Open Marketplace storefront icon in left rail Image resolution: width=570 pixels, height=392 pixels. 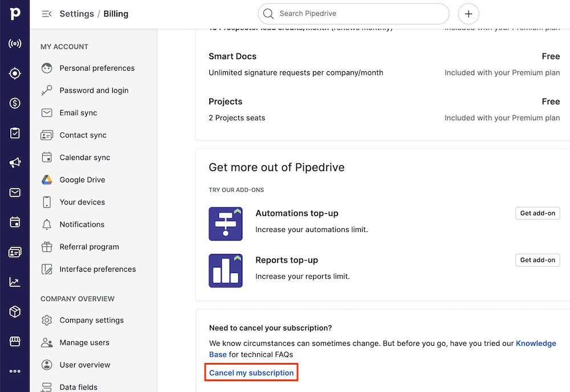click(x=15, y=341)
